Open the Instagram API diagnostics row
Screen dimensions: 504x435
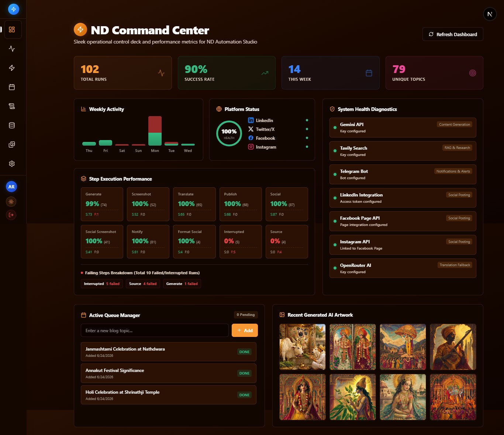[x=403, y=245]
